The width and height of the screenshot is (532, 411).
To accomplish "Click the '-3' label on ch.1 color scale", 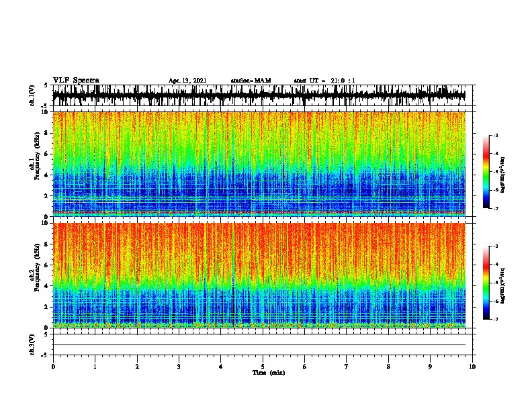I will (x=495, y=135).
